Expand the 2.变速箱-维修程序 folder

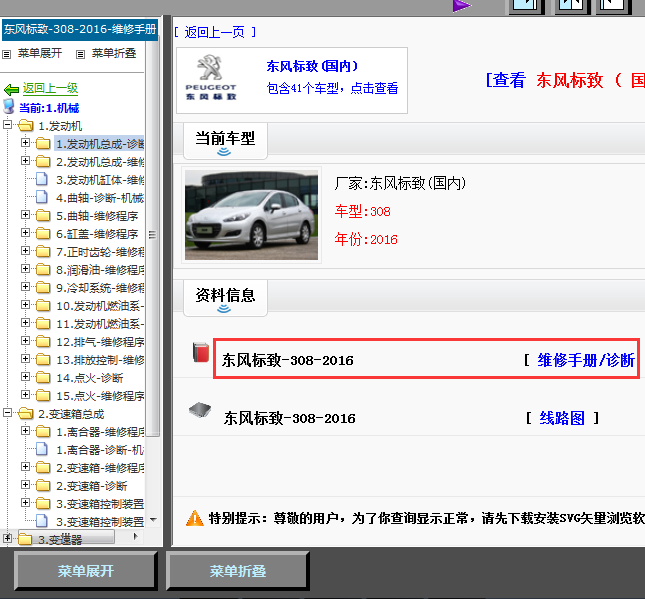coord(26,467)
